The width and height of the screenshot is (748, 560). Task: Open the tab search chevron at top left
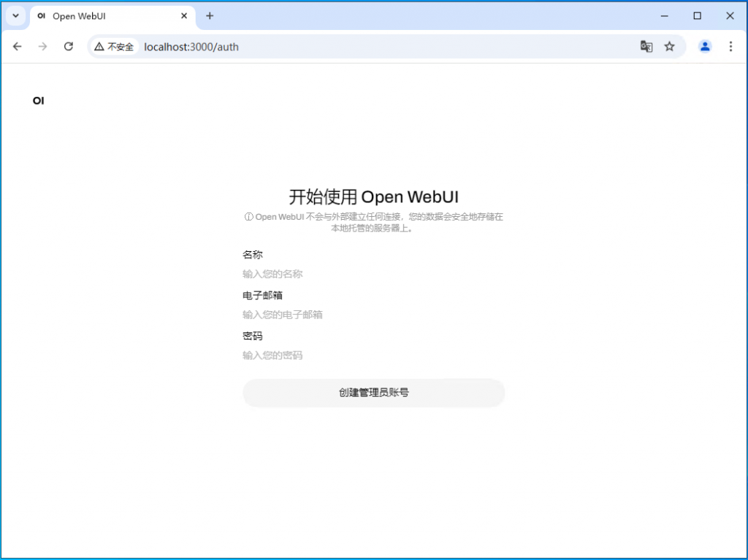[15, 15]
